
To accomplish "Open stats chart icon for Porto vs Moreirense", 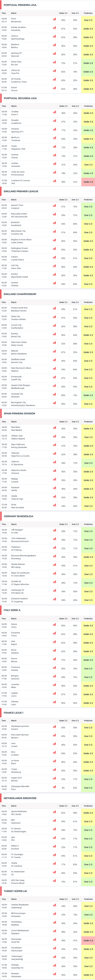I will click(x=54, y=20).
